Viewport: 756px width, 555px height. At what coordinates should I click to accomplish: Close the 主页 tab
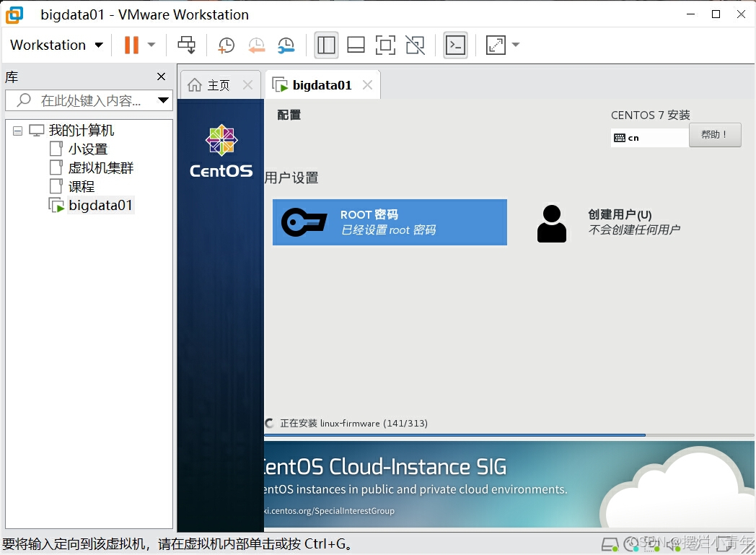pos(248,85)
